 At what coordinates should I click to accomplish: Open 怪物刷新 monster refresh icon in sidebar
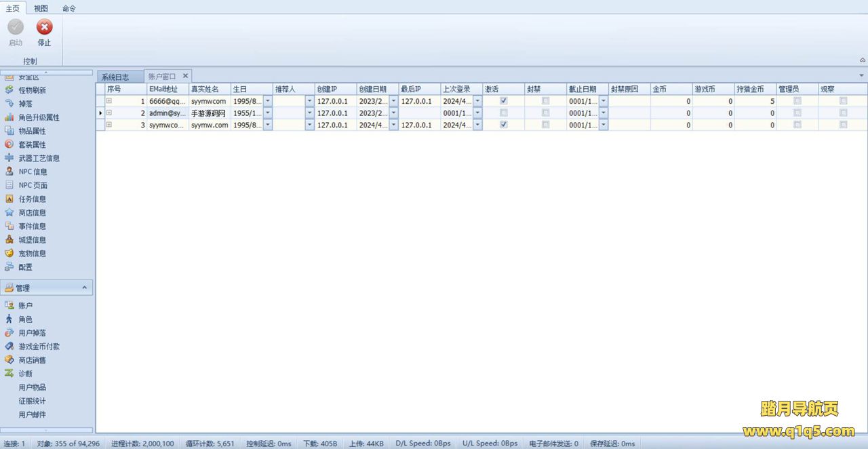tap(9, 90)
